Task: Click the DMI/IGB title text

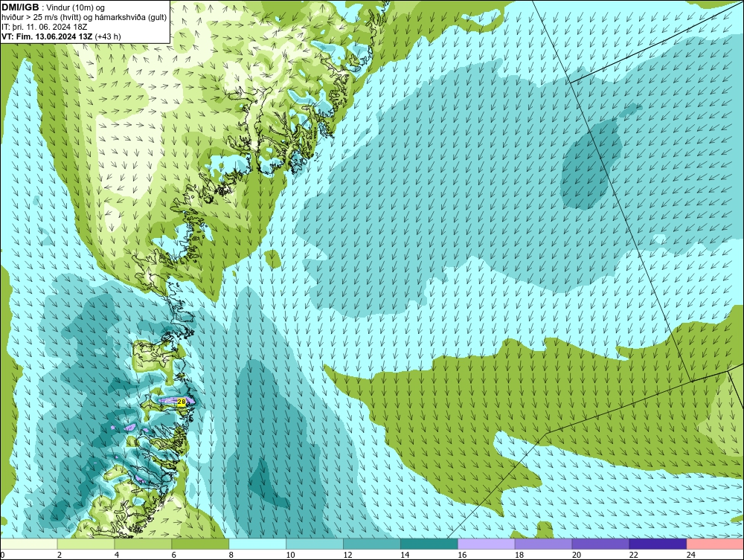Action: coord(20,7)
